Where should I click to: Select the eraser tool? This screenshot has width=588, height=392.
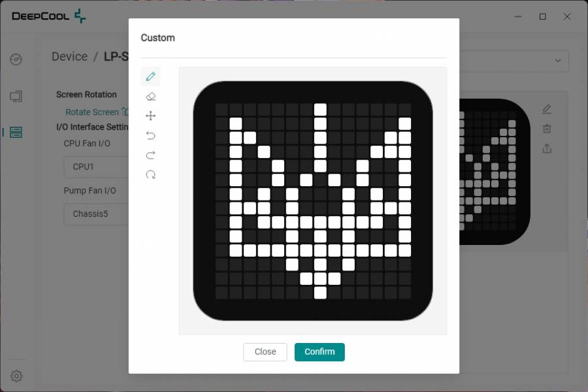150,97
